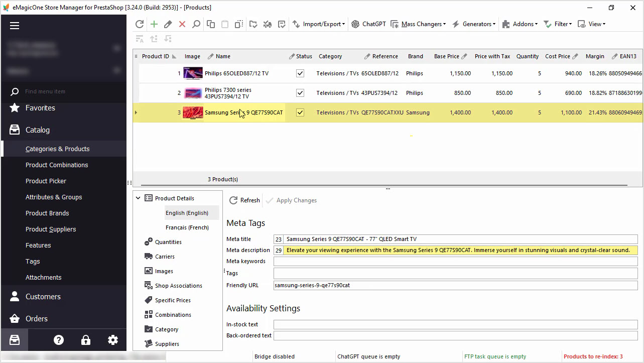644x363 pixels.
Task: Open Combinations section in details tree
Action: 168,315
